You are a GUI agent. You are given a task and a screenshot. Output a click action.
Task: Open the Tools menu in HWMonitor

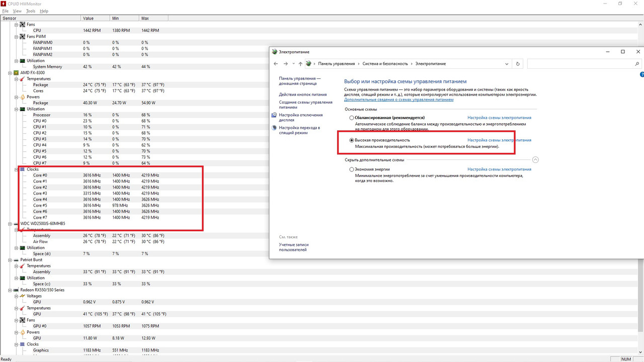31,11
